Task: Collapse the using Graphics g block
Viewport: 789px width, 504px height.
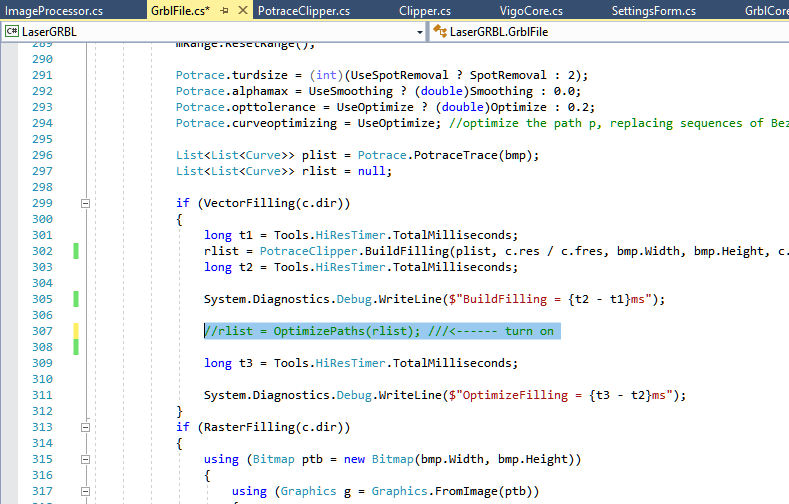Action: 85,491
